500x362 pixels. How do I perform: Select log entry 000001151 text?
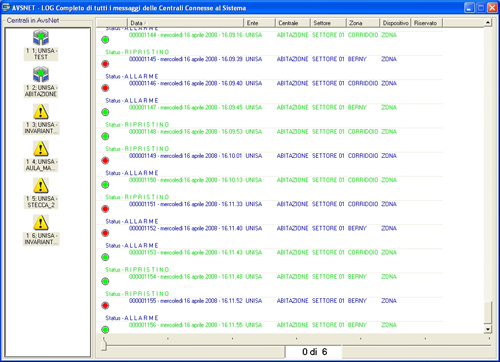pyautogui.click(x=186, y=204)
